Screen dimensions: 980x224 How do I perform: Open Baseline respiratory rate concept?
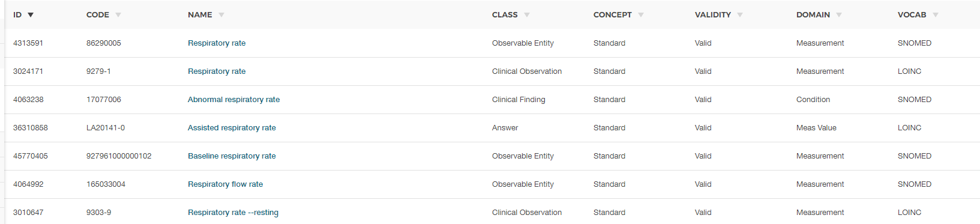coord(232,156)
